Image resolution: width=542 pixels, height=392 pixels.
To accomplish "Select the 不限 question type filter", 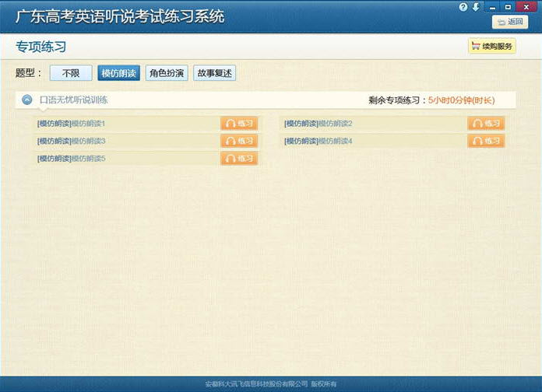I will pyautogui.click(x=71, y=73).
